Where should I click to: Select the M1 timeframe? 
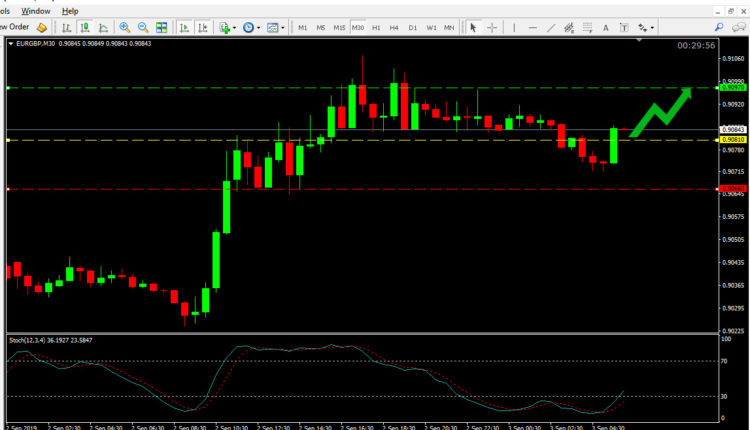(302, 28)
